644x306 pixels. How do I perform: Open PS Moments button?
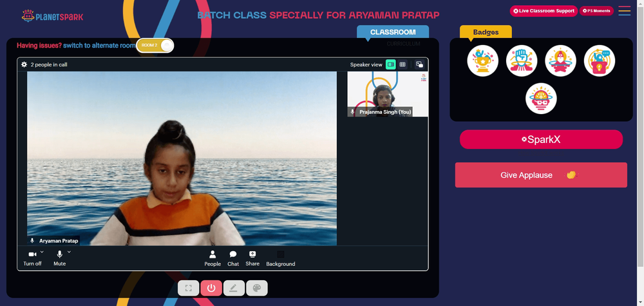[x=596, y=11]
